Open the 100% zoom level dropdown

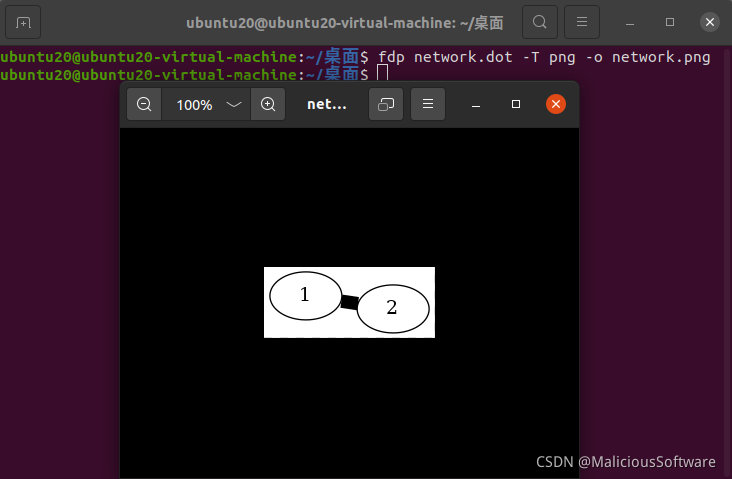coord(206,104)
